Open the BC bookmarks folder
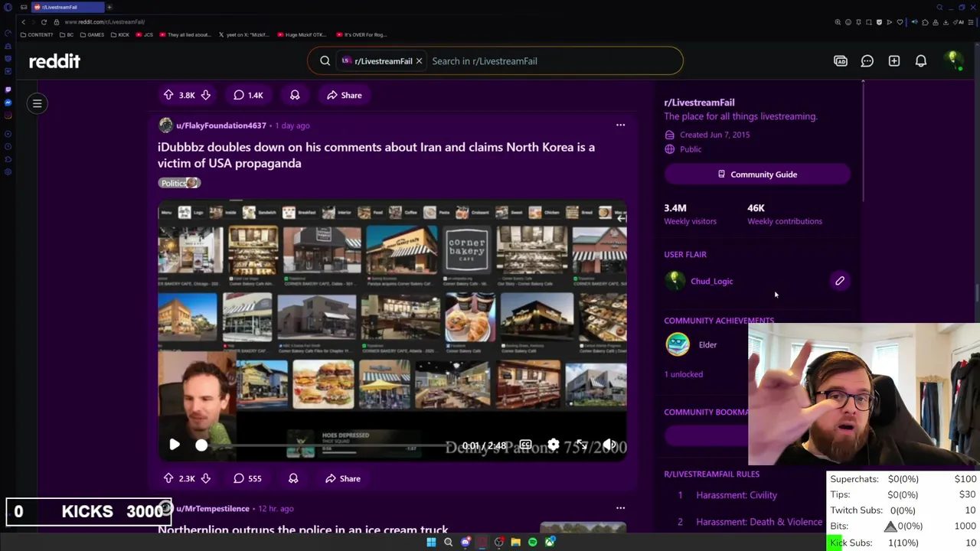Screen dimensions: 980x551 point(67,34)
